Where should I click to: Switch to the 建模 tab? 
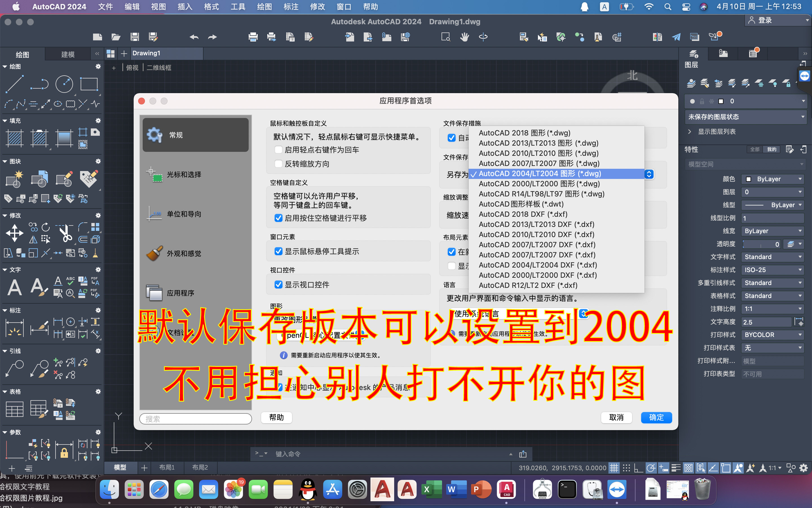coord(68,54)
